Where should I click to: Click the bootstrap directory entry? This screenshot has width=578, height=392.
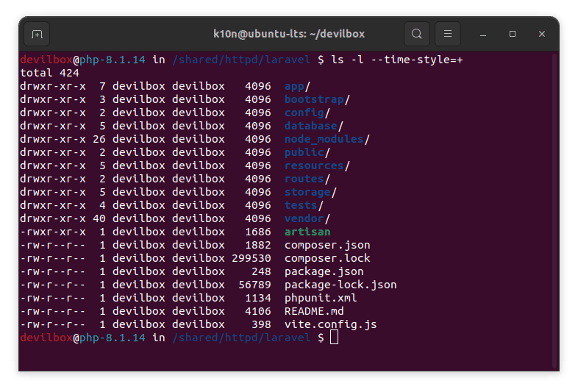(314, 99)
